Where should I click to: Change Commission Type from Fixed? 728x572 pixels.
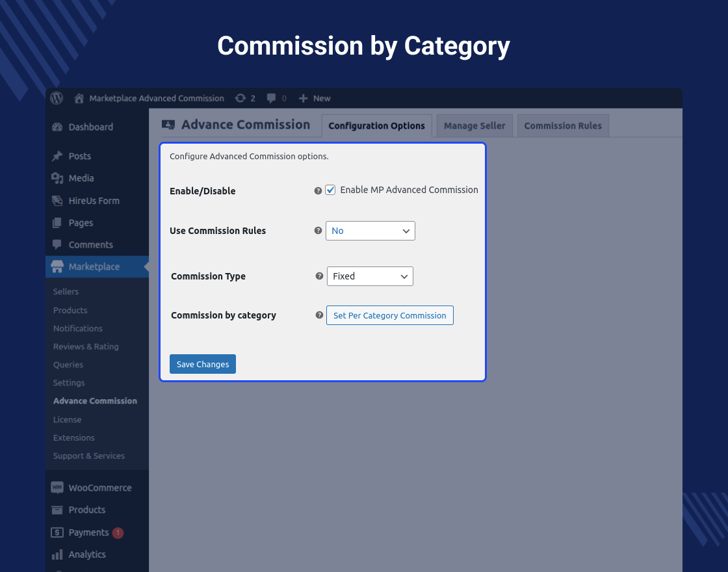click(370, 276)
